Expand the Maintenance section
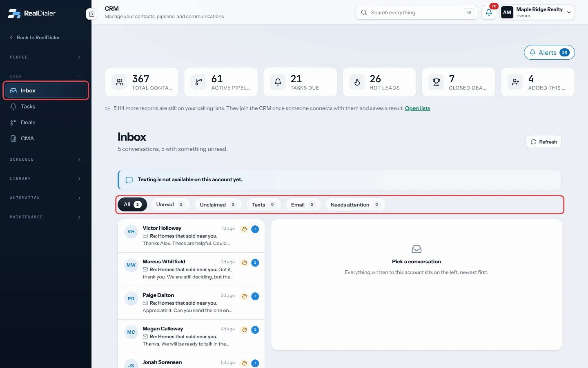The height and width of the screenshot is (368, 588). pos(45,217)
